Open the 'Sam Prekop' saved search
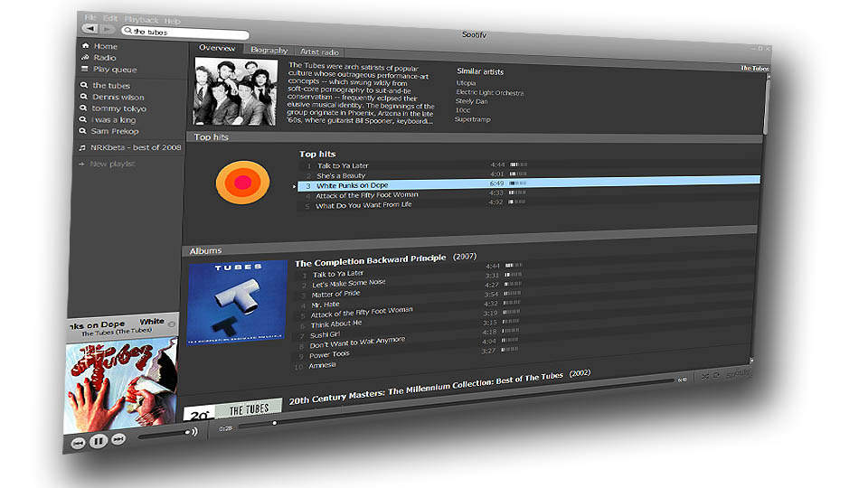 point(114,131)
